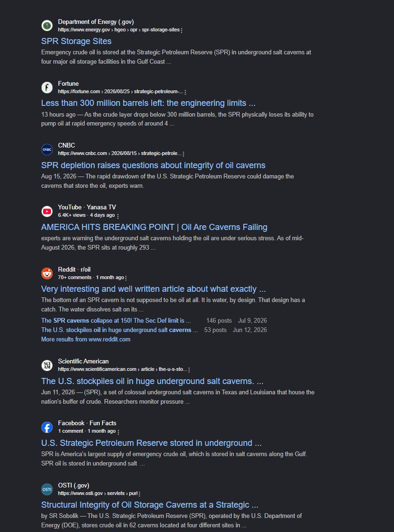Open 'Less than 300 million barrels left' article
The height and width of the screenshot is (532, 394).
[x=148, y=103]
